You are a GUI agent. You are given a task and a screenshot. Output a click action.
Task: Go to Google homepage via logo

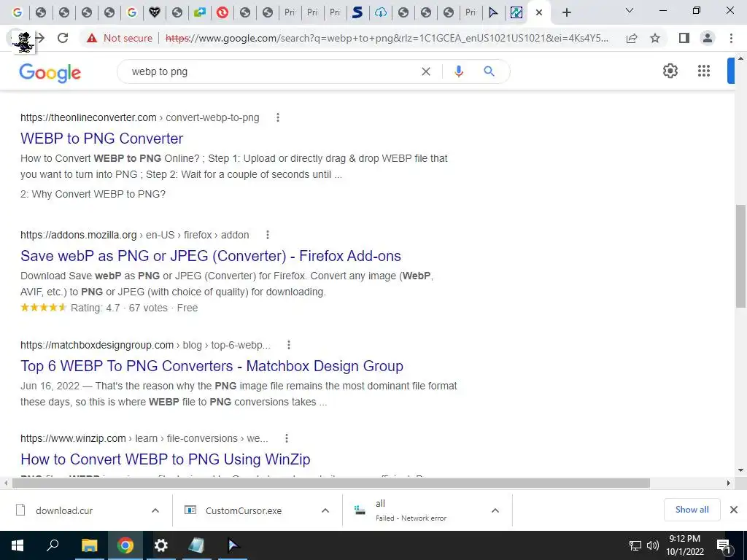(x=50, y=72)
